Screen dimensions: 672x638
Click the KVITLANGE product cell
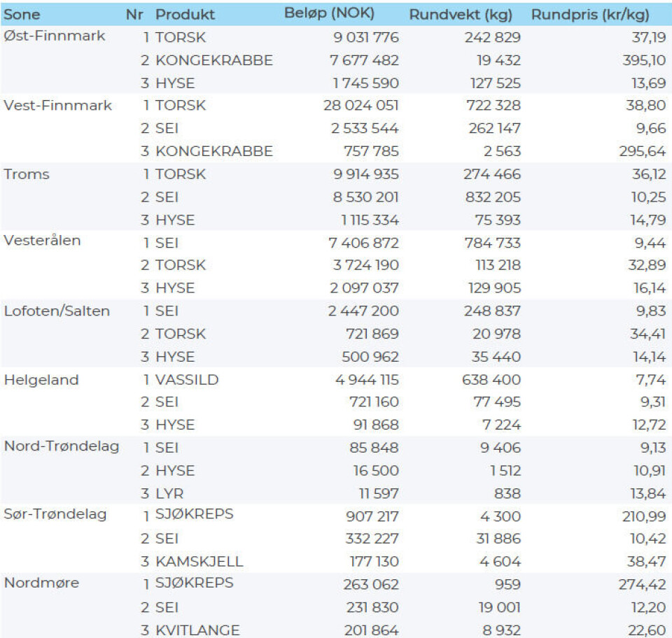point(197,630)
